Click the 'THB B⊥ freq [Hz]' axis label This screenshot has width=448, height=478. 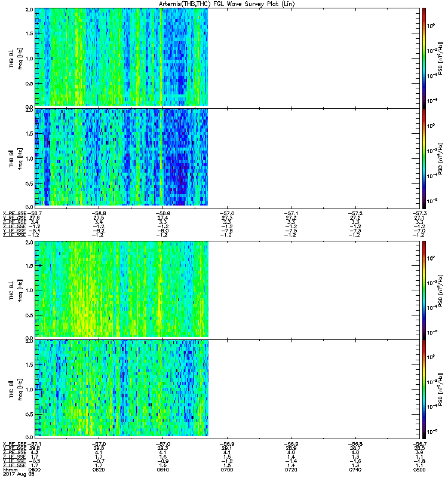tap(16, 58)
